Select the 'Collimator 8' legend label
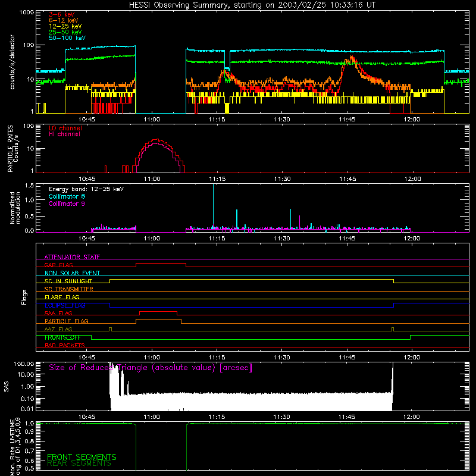This screenshot has width=476, height=476. 67,196
